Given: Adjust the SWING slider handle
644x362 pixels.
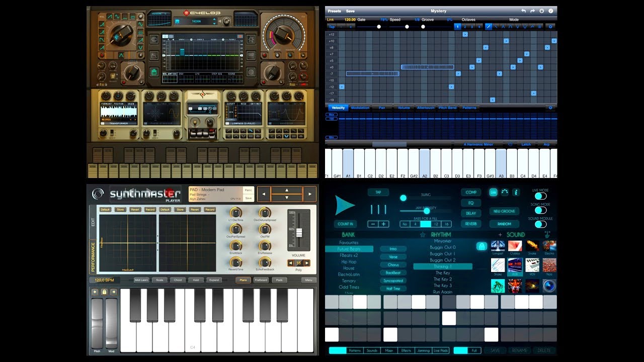Looking at the screenshot, I should click(x=403, y=198).
